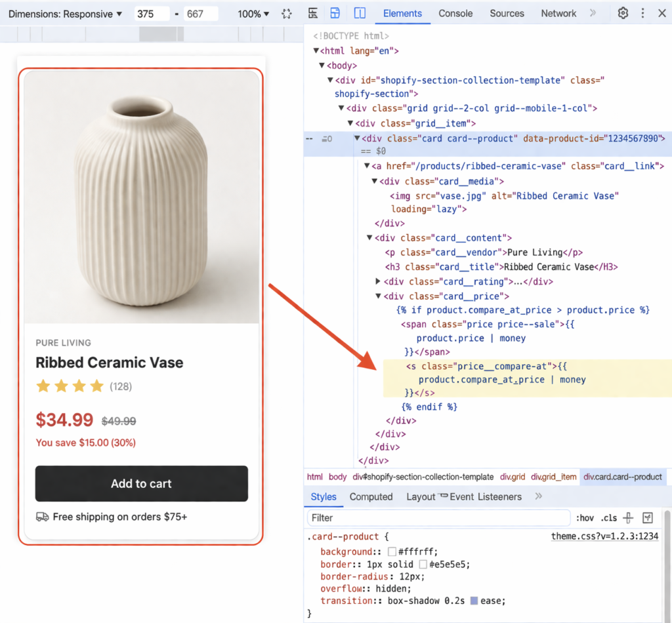Click the new style rule plus icon
This screenshot has width=672, height=623.
pos(627,518)
